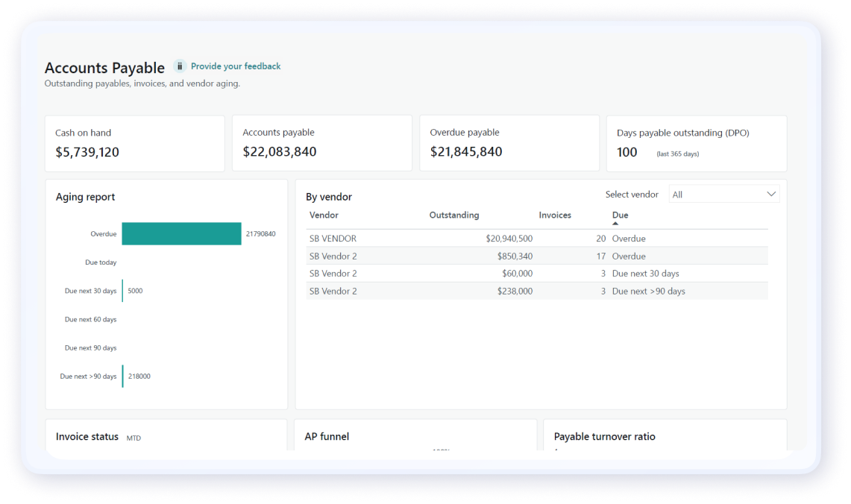The height and width of the screenshot is (504, 851).
Task: Click the teal Overdue bar in Aging report
Action: click(x=181, y=233)
